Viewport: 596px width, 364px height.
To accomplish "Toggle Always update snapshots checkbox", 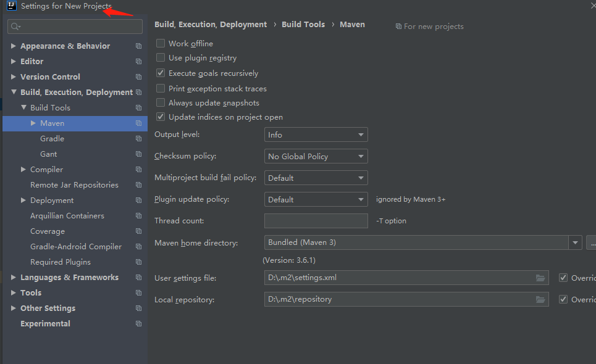I will (x=161, y=103).
